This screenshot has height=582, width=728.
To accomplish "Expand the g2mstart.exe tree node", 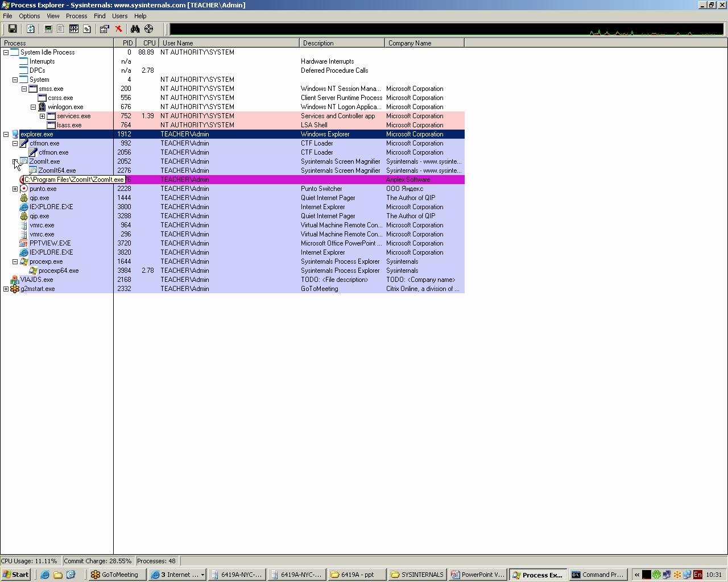I will (x=6, y=289).
